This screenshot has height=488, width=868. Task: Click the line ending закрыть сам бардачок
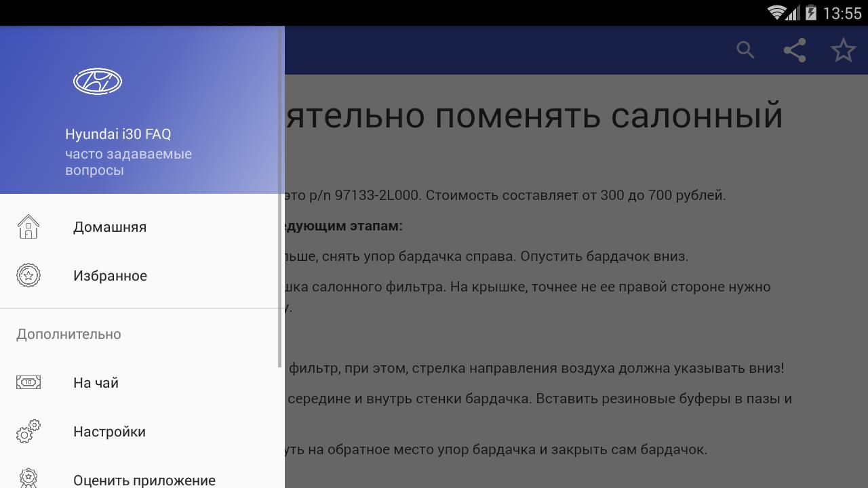coord(496,449)
